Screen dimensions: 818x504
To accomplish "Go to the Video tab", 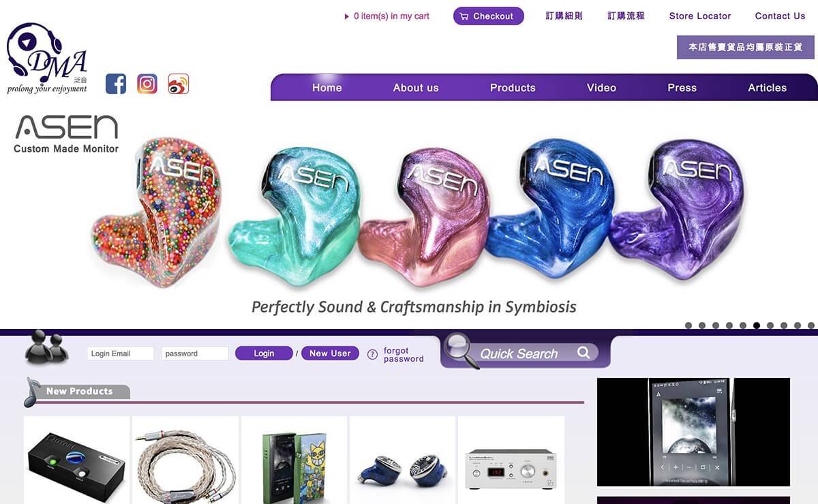I will click(601, 88).
